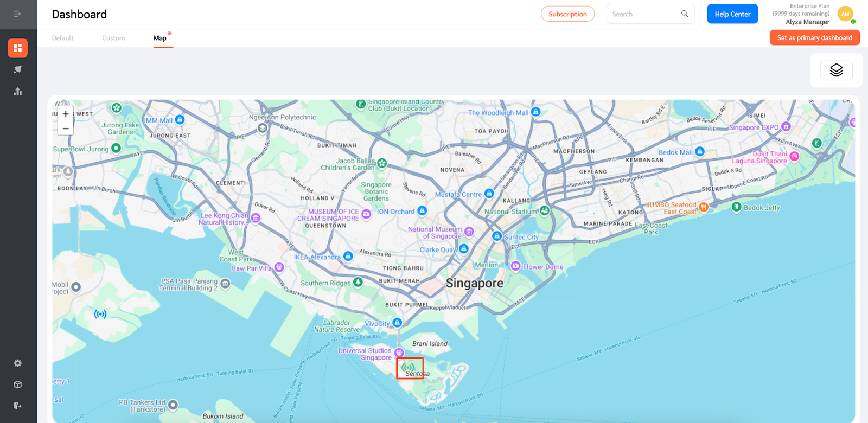The height and width of the screenshot is (423, 868).
Task: Click the Mustafa Centre shopping pin
Action: [489, 194]
